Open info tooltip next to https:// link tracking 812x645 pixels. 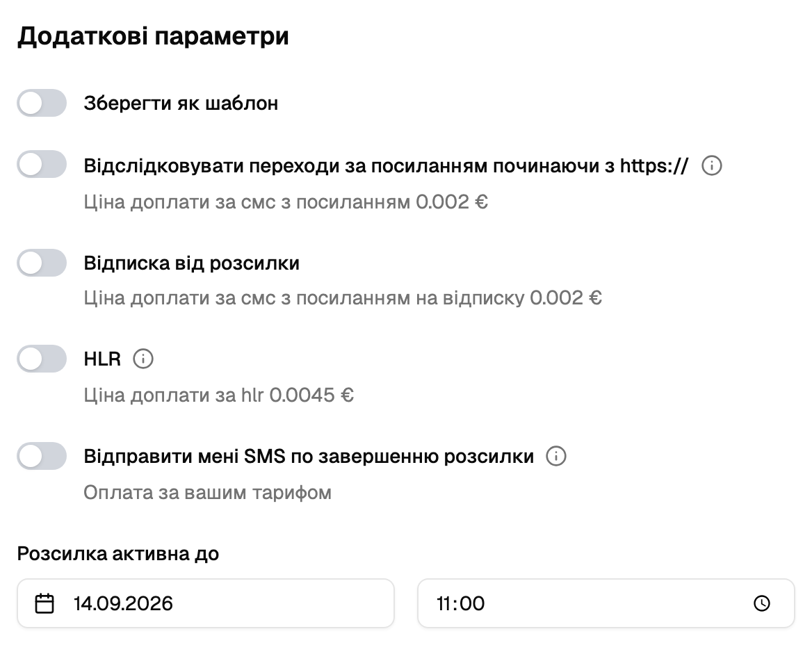point(711,165)
